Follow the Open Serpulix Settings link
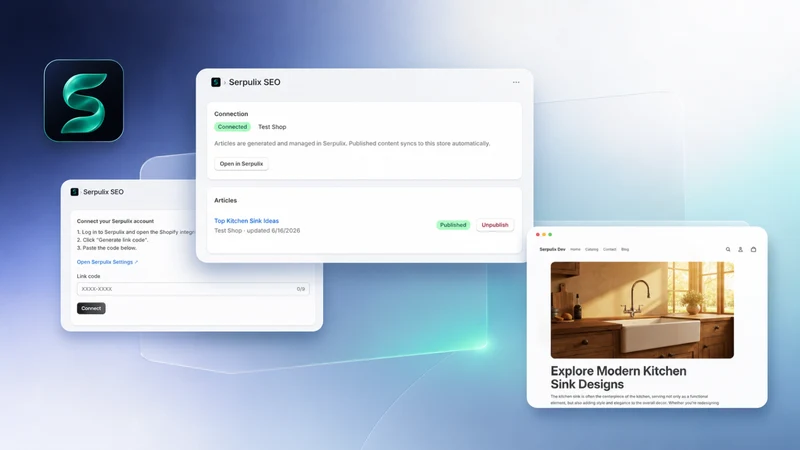This screenshot has height=450, width=800. click(x=107, y=262)
